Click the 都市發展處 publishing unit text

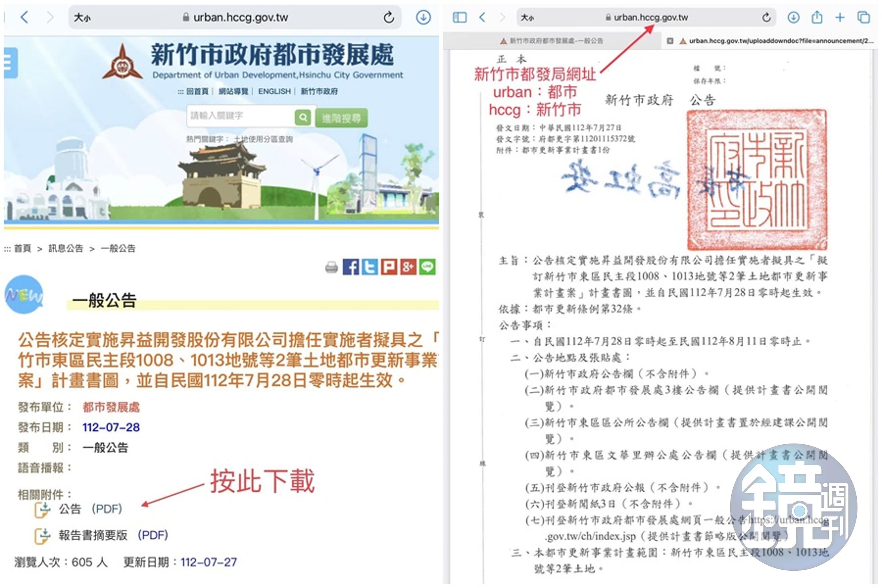(111, 407)
